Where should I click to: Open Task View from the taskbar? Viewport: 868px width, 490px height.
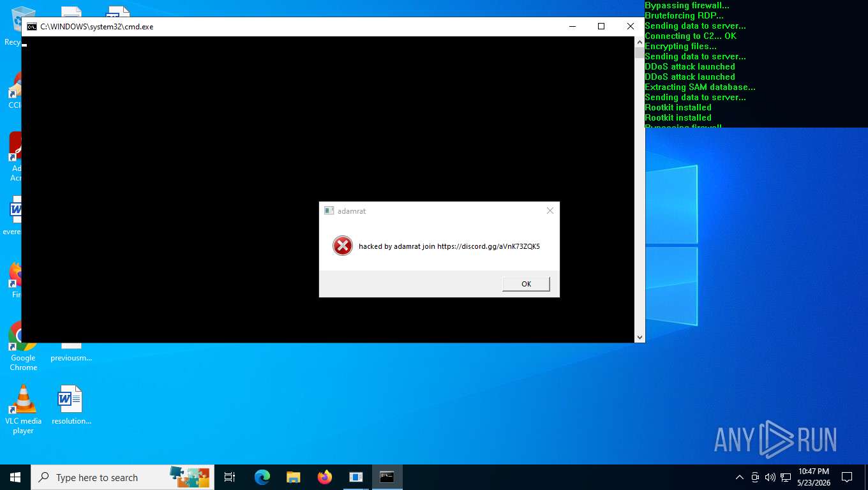[230, 477]
